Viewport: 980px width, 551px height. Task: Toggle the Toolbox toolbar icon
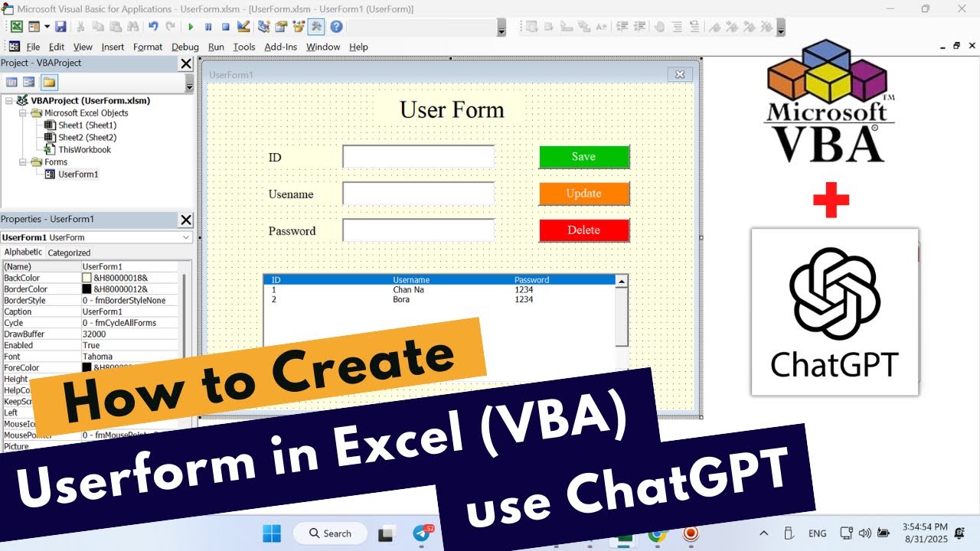[x=316, y=27]
